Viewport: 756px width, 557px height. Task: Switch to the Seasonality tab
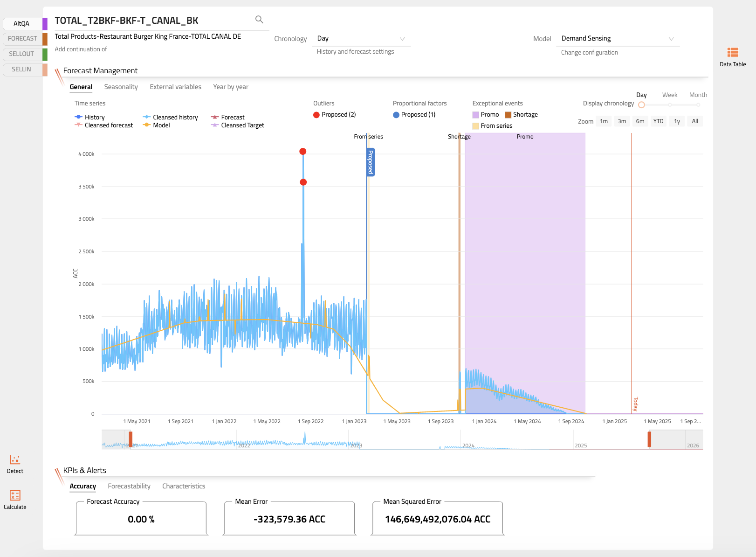[x=121, y=87]
